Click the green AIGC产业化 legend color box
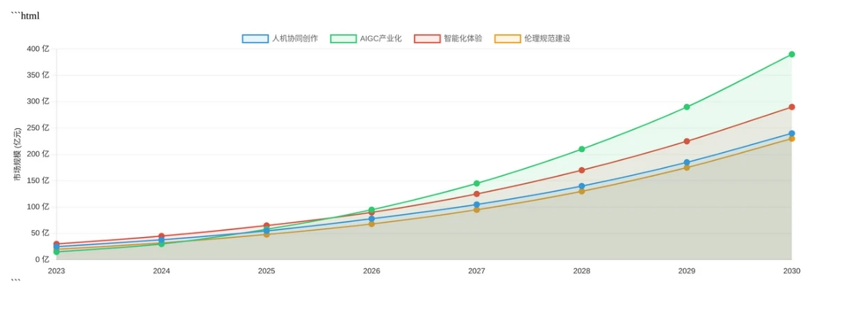 coord(343,39)
